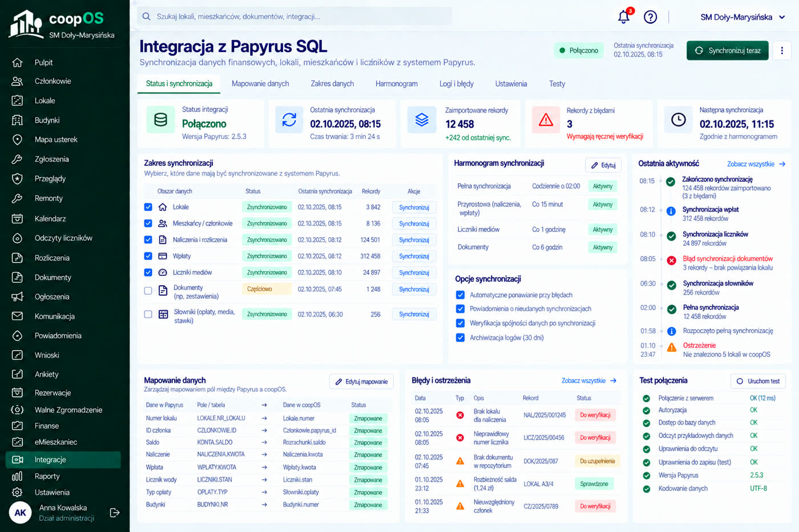Go to Odczyty liczników in sidebar

pos(63,238)
